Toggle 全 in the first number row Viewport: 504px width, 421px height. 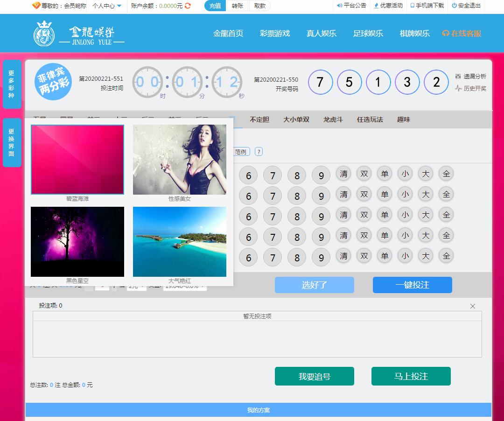(446, 174)
